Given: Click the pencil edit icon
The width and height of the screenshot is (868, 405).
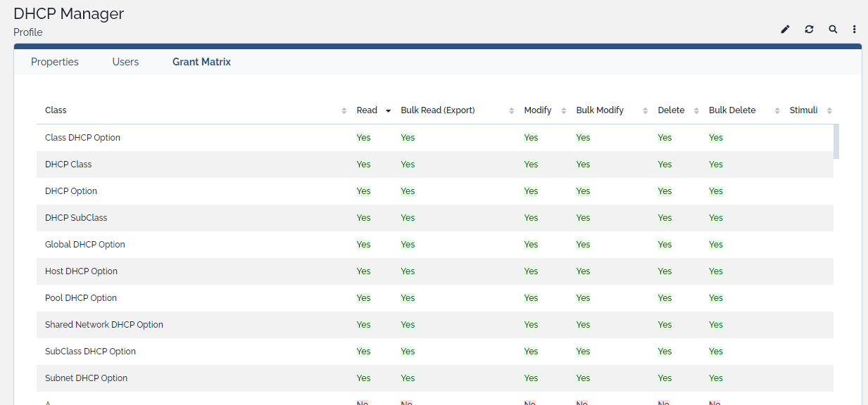Looking at the screenshot, I should pos(786,30).
